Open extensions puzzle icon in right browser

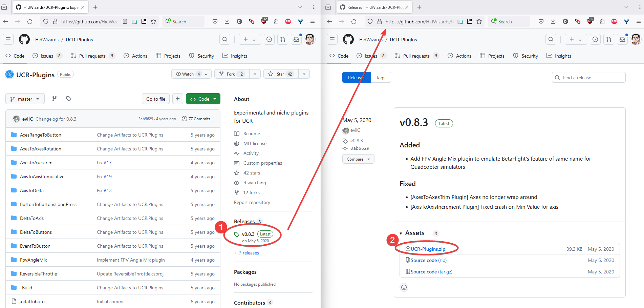point(602,21)
